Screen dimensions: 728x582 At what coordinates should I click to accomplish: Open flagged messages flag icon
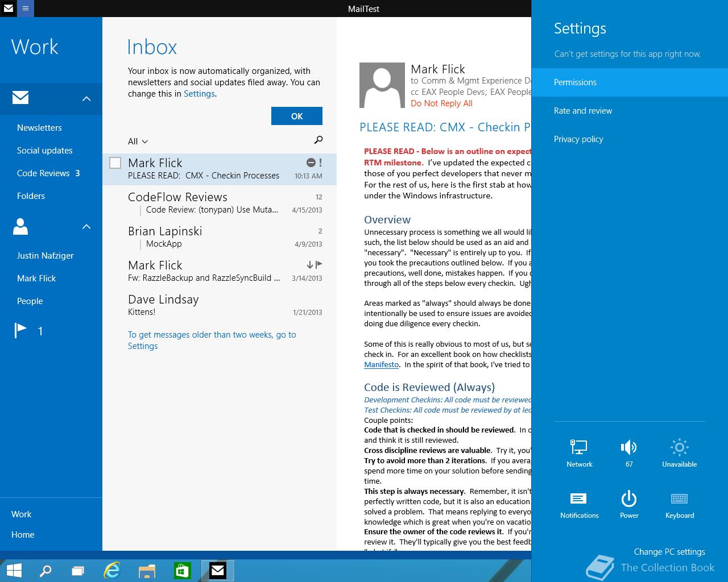pos(21,330)
